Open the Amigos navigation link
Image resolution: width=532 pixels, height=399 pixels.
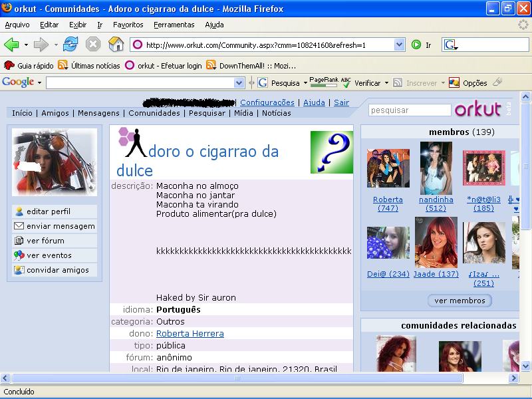(55, 113)
